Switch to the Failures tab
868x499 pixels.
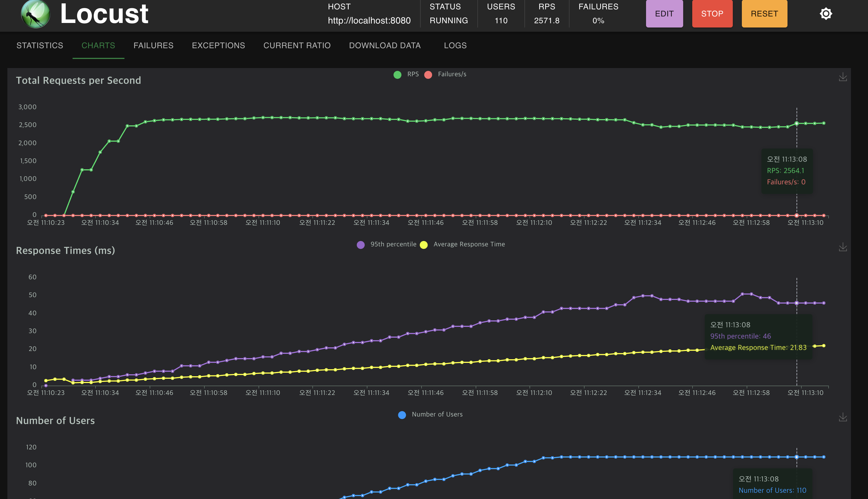coord(153,46)
